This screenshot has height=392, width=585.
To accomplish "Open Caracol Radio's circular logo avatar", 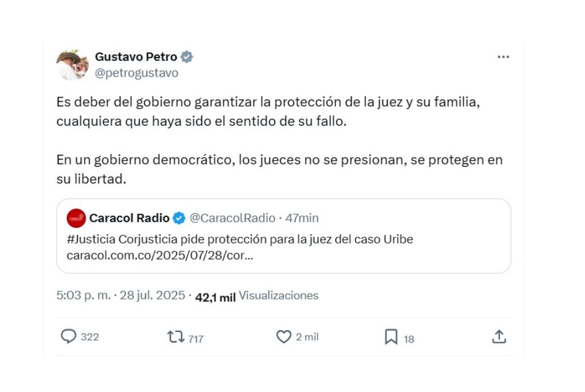I will tap(76, 218).
